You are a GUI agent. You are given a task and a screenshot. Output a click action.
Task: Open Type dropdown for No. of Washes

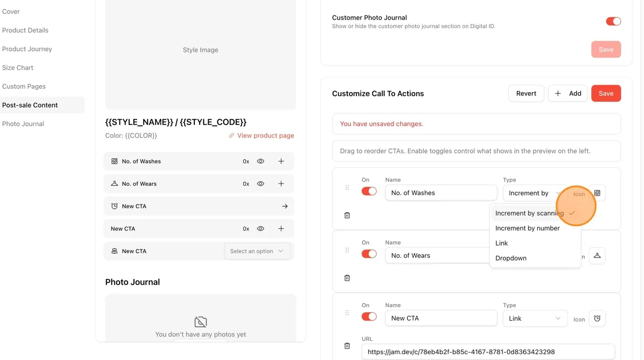coord(535,193)
